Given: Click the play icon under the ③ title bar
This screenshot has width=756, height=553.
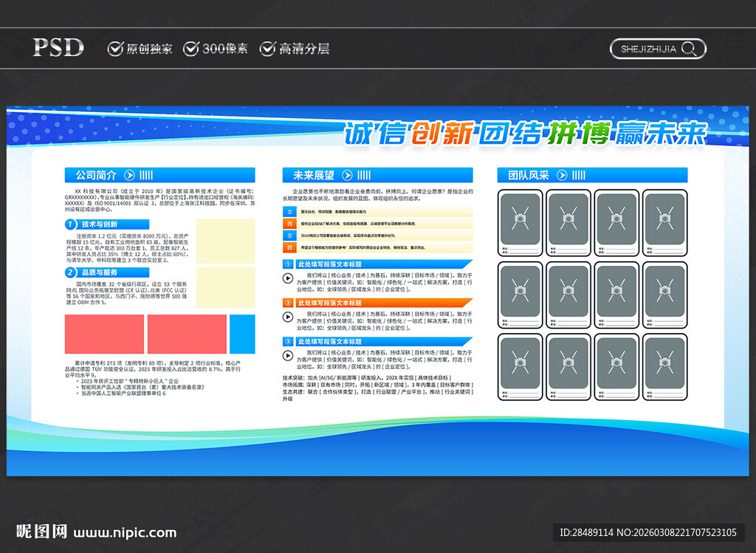Looking at the screenshot, I should click(288, 355).
